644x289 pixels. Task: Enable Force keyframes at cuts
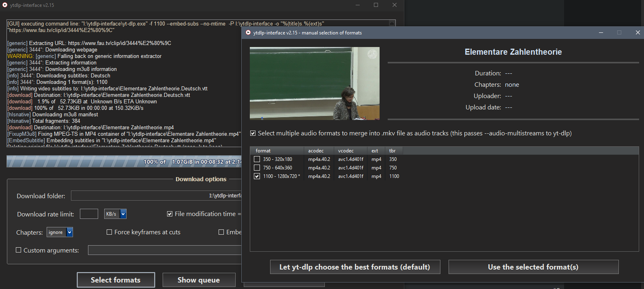click(x=109, y=232)
